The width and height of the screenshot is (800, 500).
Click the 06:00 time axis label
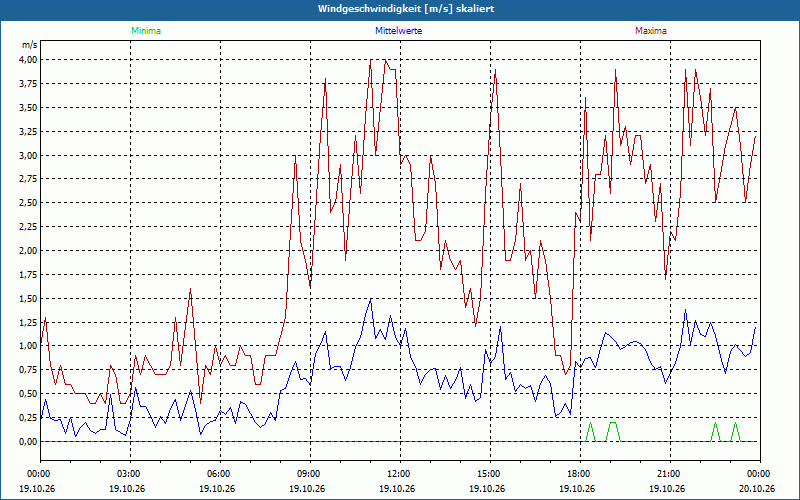coord(220,474)
